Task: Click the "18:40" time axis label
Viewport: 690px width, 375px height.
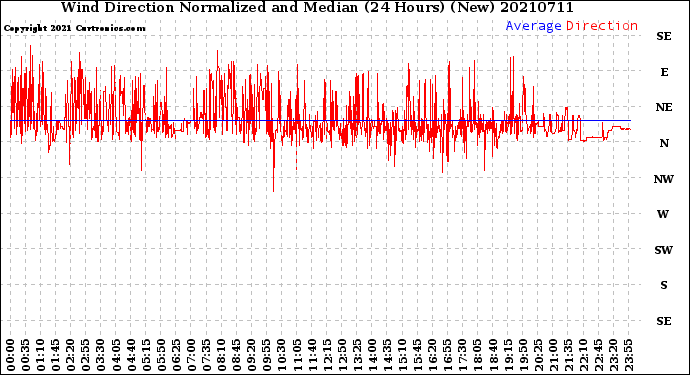Action: pyautogui.click(x=493, y=355)
